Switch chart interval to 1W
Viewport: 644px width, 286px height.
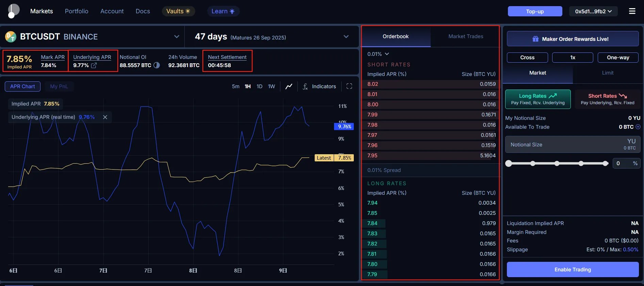(271, 86)
